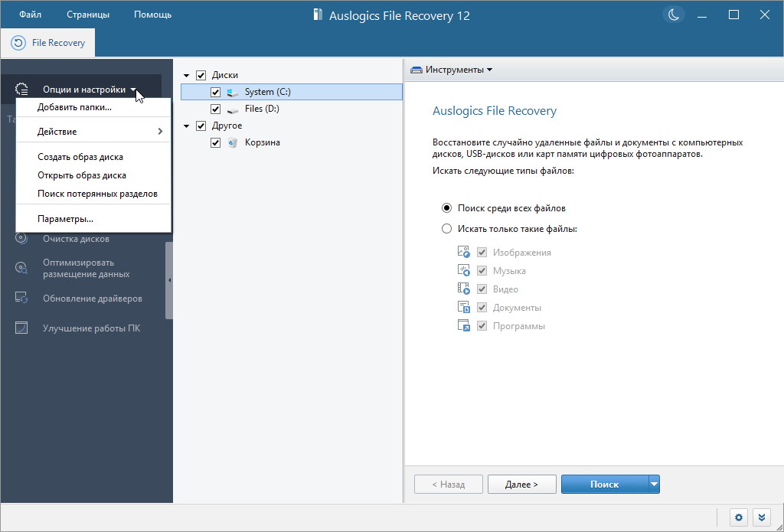Toggle the Документы checkbox
Viewport: 784px width, 532px height.
[482, 308]
